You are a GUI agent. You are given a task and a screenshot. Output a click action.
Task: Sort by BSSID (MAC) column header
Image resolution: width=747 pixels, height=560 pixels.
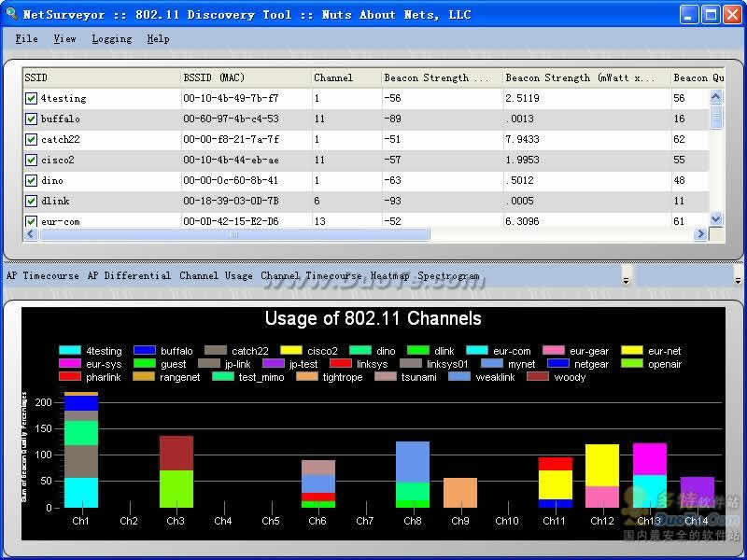click(247, 78)
